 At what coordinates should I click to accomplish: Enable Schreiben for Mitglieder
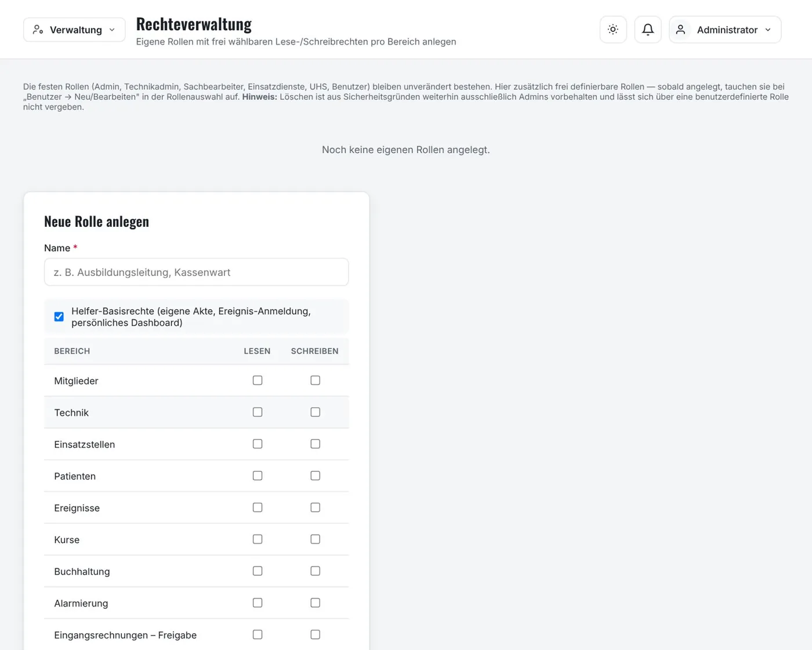[315, 380]
